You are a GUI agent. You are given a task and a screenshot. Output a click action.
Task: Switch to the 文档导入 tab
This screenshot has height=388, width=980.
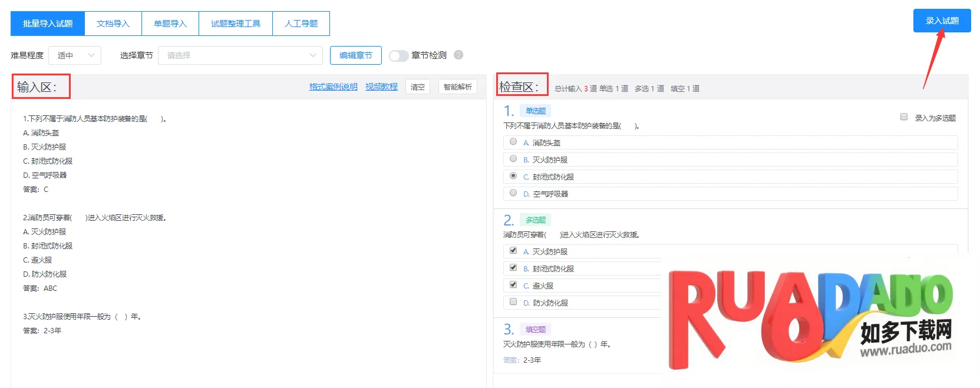coord(113,24)
